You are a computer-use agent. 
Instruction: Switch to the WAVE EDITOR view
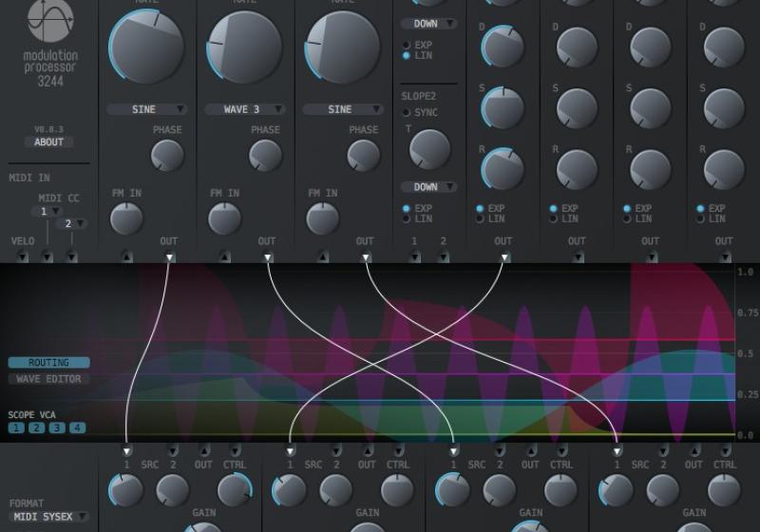(49, 379)
